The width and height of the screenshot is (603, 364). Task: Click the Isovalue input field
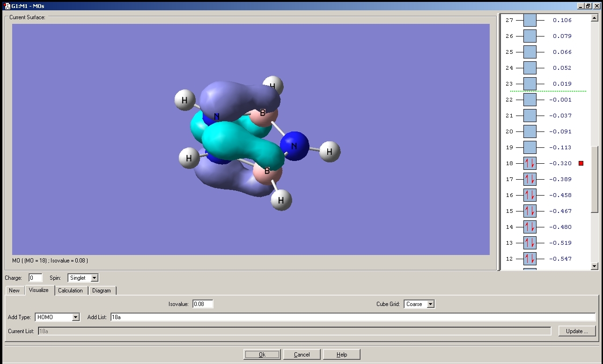[x=203, y=304]
